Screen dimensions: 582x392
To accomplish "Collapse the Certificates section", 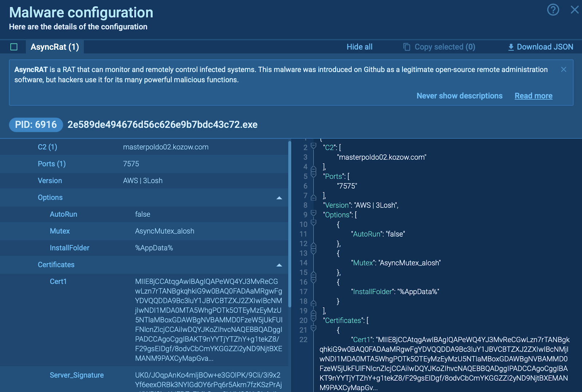I will click(x=279, y=265).
